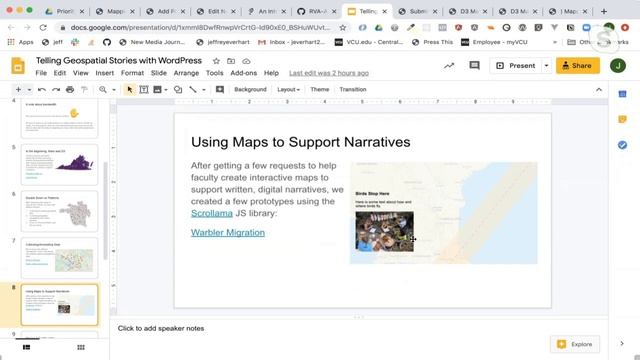The image size is (640, 360).
Task: Click the Scrollama link on the slide
Action: click(x=212, y=213)
